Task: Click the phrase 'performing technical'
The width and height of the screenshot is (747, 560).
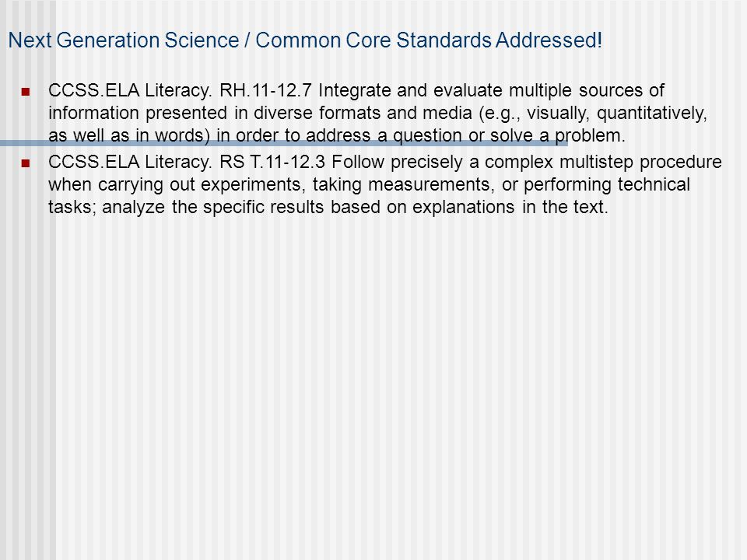Action: coord(606,185)
